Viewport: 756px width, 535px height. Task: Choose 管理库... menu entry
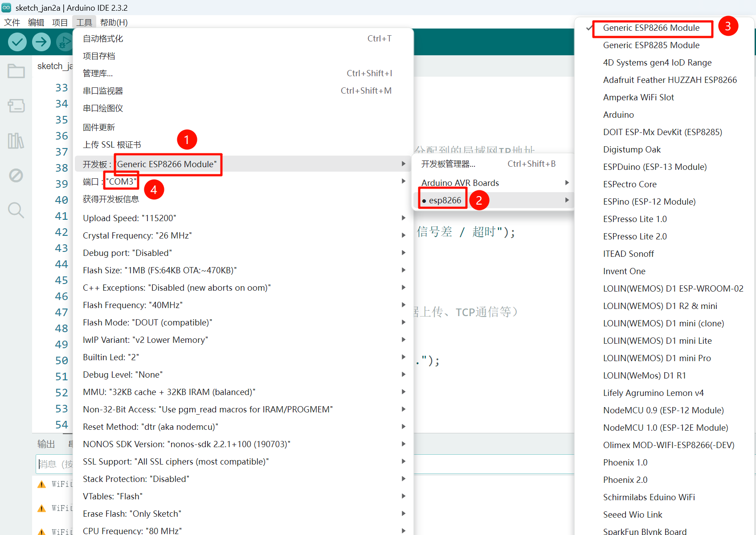[x=243, y=74]
